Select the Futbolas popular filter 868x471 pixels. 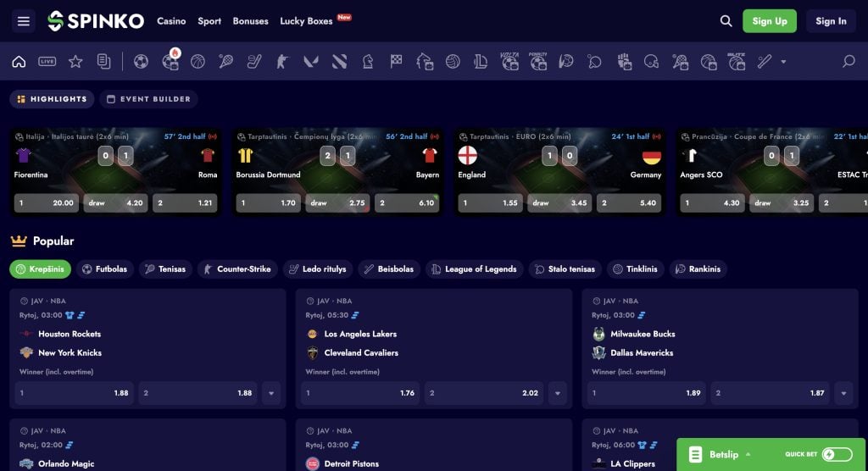pos(104,269)
